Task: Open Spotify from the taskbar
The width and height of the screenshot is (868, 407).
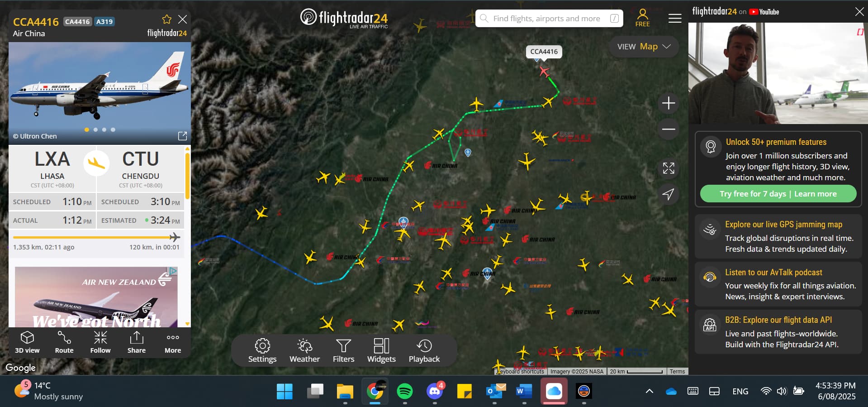Action: (x=405, y=391)
